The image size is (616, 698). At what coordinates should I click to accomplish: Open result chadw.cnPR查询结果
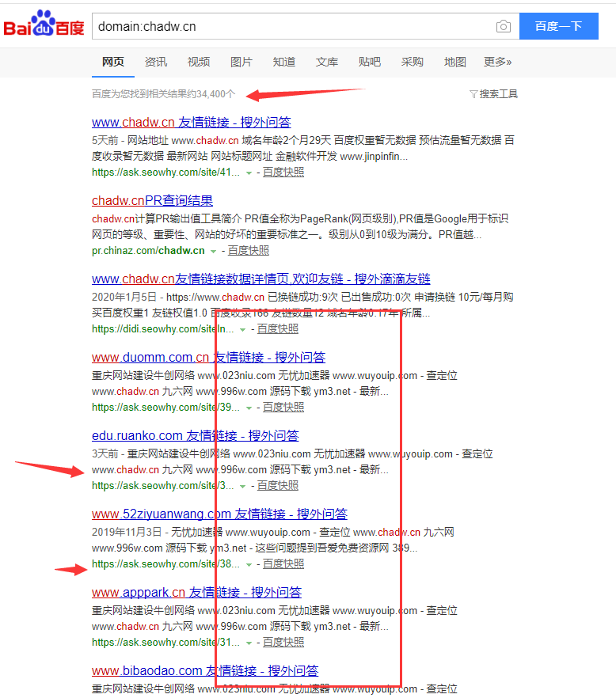152,200
